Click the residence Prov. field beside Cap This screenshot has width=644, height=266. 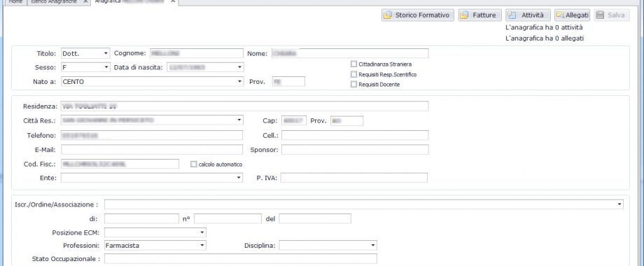click(x=346, y=120)
